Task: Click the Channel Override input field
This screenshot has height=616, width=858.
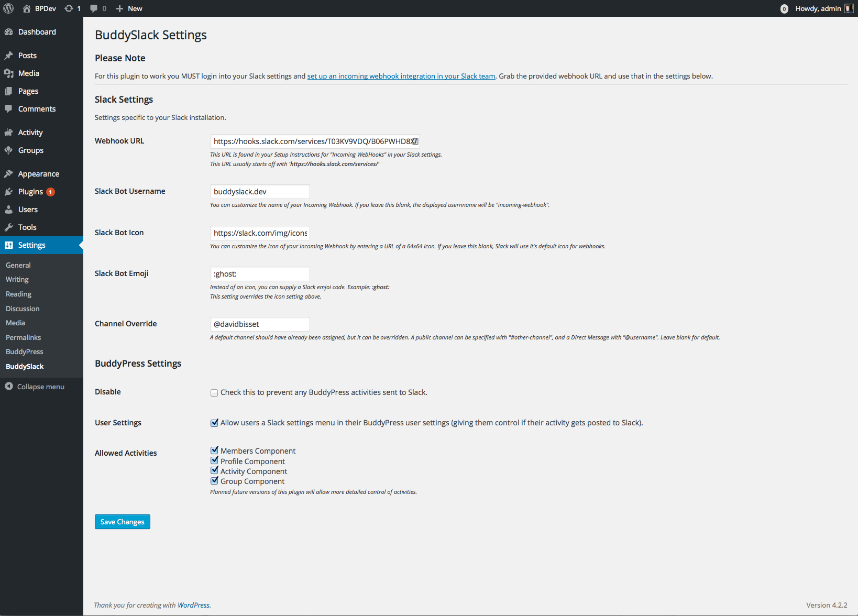Action: click(x=260, y=324)
